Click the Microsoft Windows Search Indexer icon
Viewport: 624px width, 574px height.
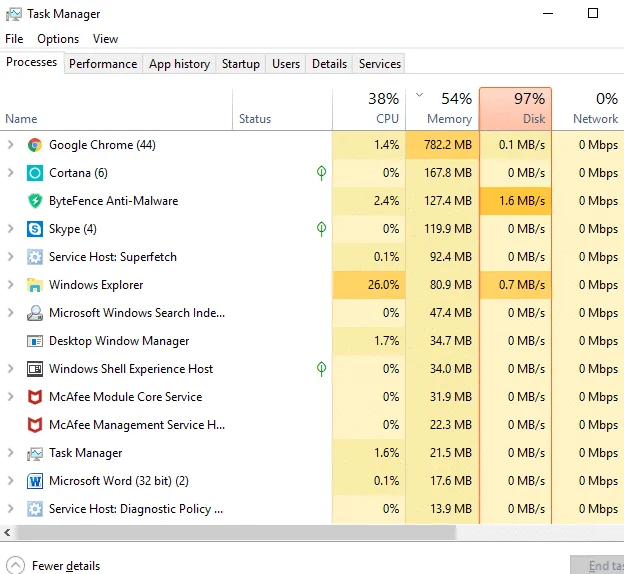click(x=35, y=313)
